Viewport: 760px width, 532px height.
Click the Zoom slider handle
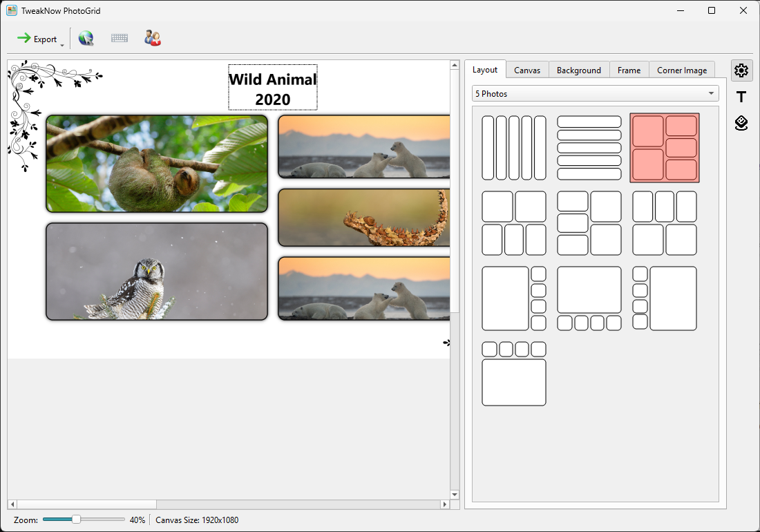tap(76, 520)
